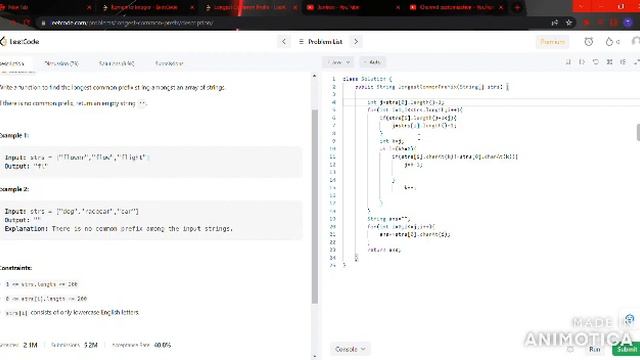
Task: Click the Example 2 Explanation text
Action: 118,229
